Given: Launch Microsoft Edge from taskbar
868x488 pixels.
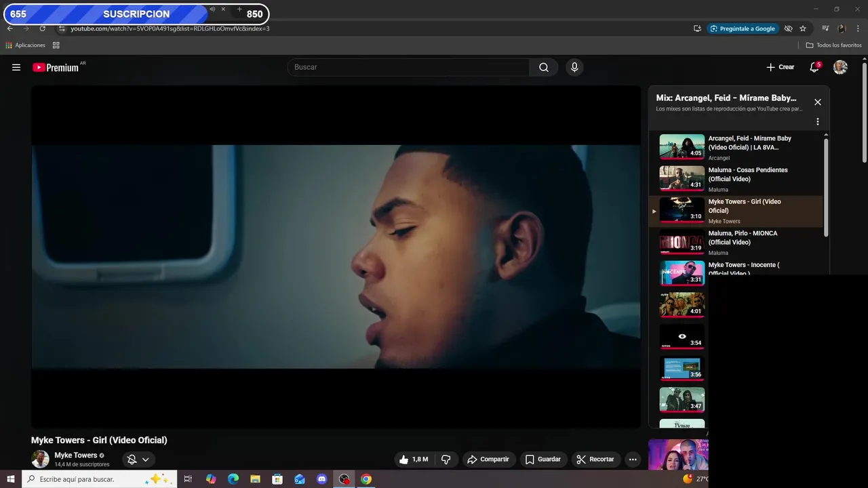Looking at the screenshot, I should click(233, 479).
